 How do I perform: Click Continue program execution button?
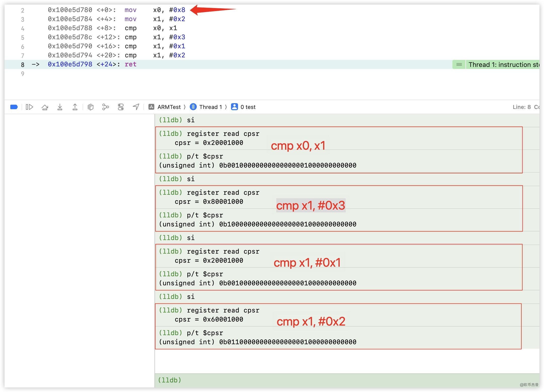point(29,107)
